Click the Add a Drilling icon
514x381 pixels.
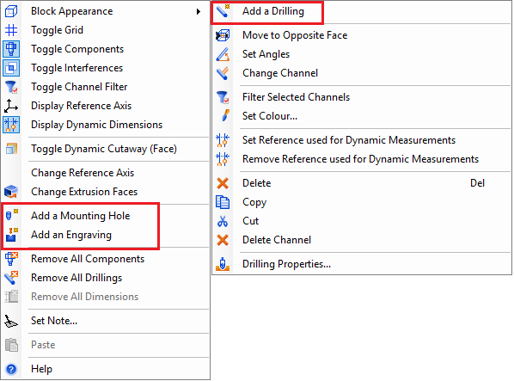(x=223, y=11)
